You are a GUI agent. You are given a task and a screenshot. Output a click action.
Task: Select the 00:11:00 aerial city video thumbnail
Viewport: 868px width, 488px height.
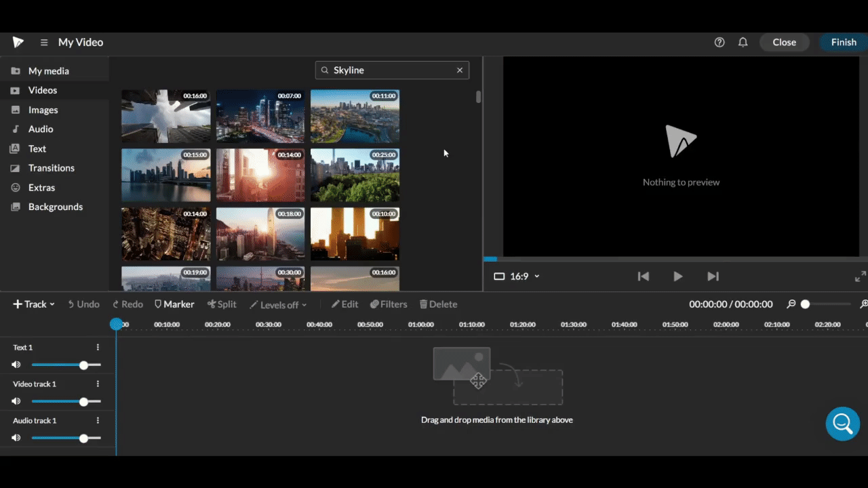[x=355, y=117]
